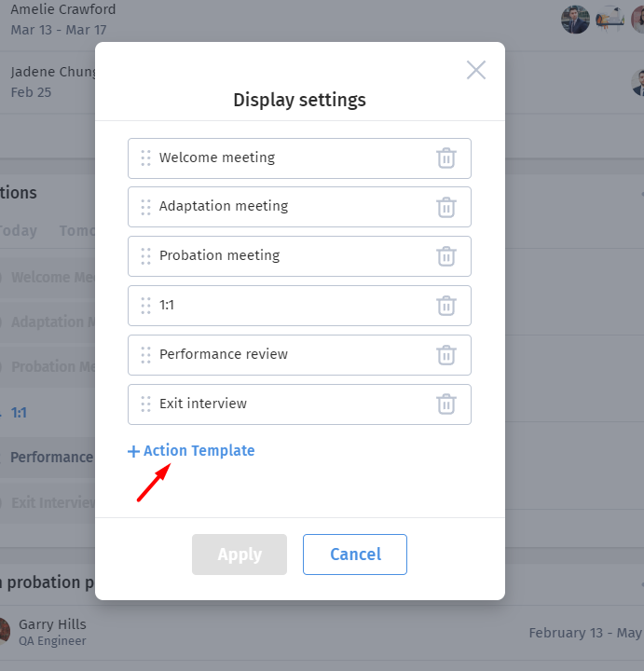The image size is (644, 671).
Task: Select the Probation meeting row
Action: pyautogui.click(x=299, y=256)
